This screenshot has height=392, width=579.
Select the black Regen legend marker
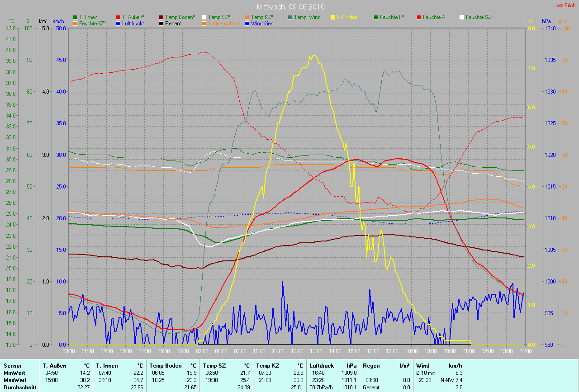pyautogui.click(x=161, y=23)
